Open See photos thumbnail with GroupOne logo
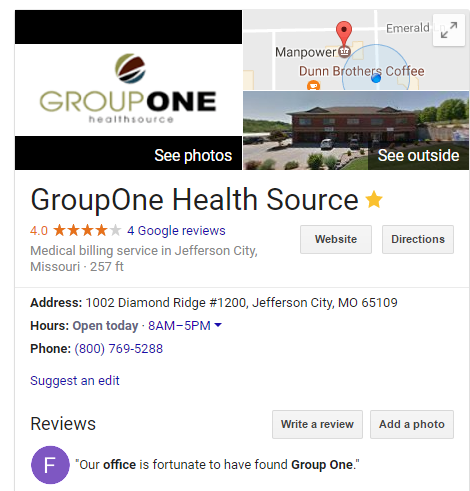This screenshot has width=470, height=491. 128,90
